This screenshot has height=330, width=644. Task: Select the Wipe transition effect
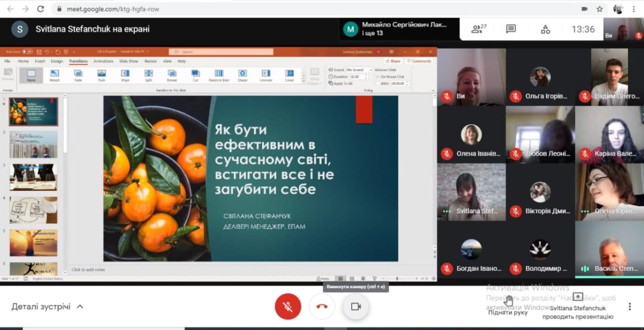125,75
